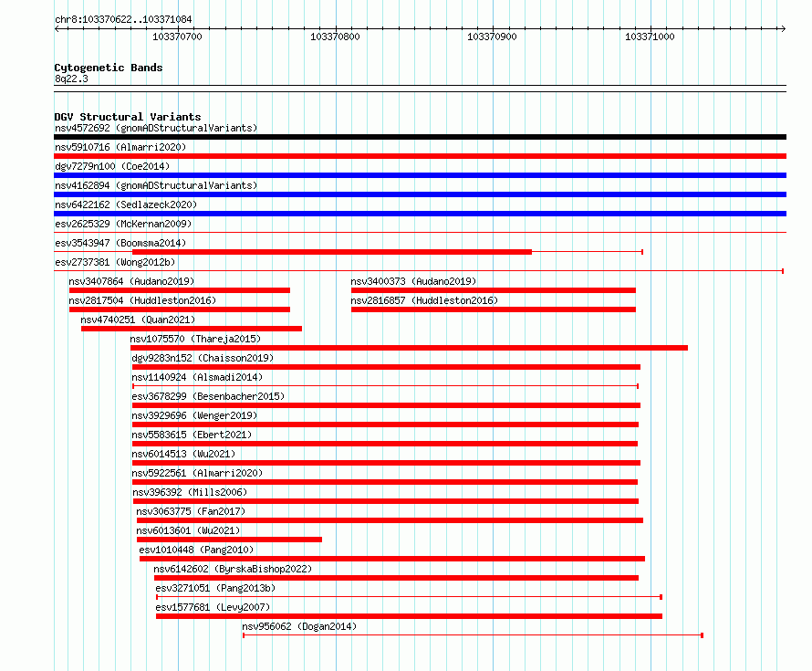Click the 103371000 ruler position label
Image resolution: width=812 pixels, height=671 pixels.
tap(650, 37)
